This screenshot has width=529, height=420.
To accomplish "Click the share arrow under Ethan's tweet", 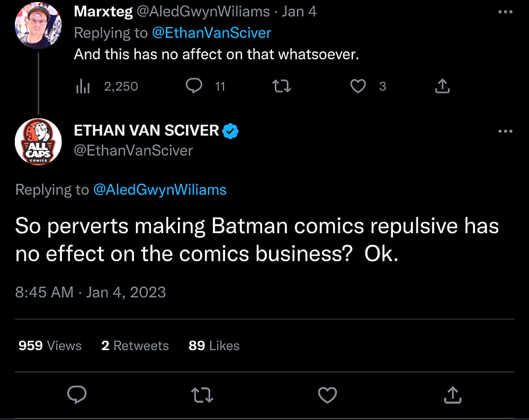I will 453,395.
